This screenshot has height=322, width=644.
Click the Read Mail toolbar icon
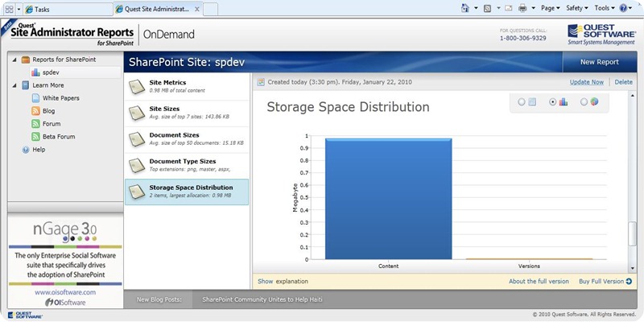509,8
